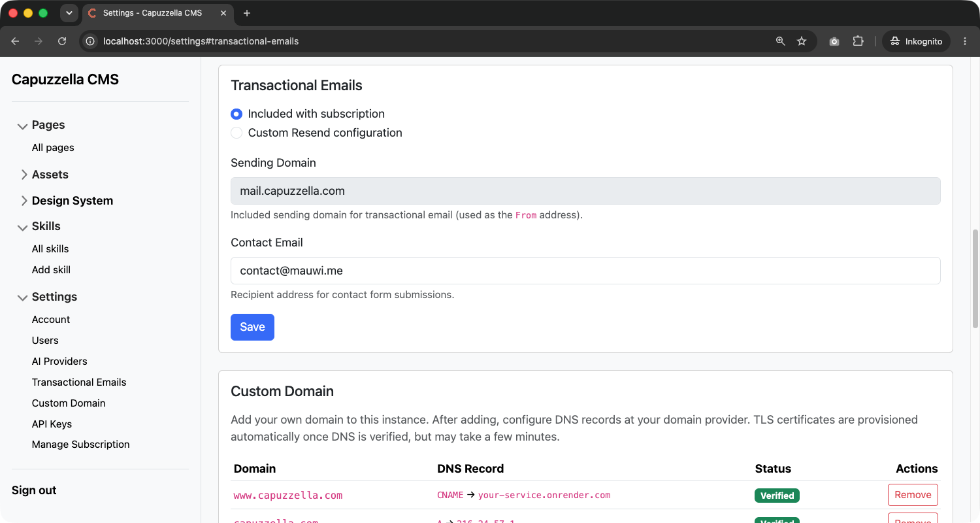Screen dimensions: 980x523
Task: Expand the Design System section chevron
Action: 23,201
